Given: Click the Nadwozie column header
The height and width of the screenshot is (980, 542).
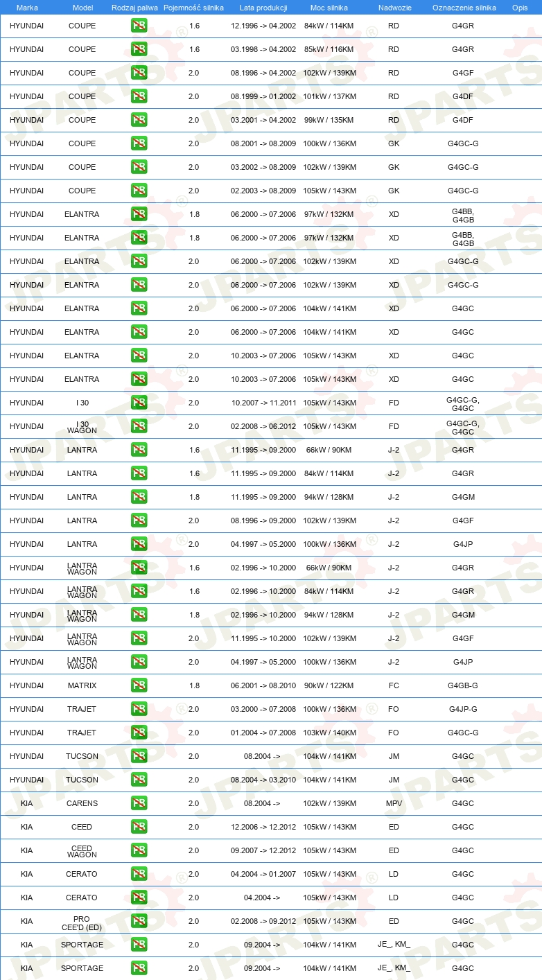Looking at the screenshot, I should point(394,8).
